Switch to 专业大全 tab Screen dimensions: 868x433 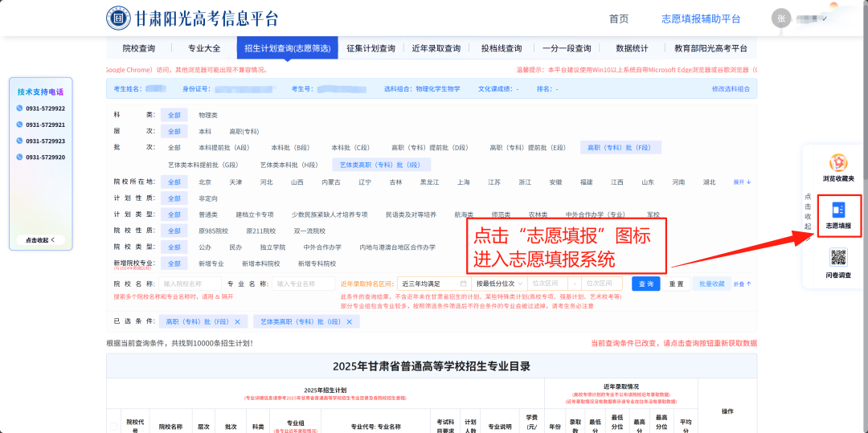204,48
